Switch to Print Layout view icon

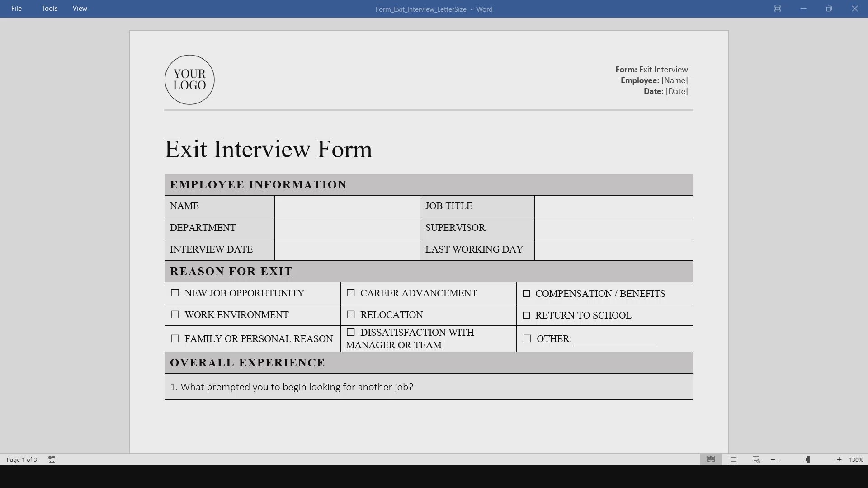(733, 460)
